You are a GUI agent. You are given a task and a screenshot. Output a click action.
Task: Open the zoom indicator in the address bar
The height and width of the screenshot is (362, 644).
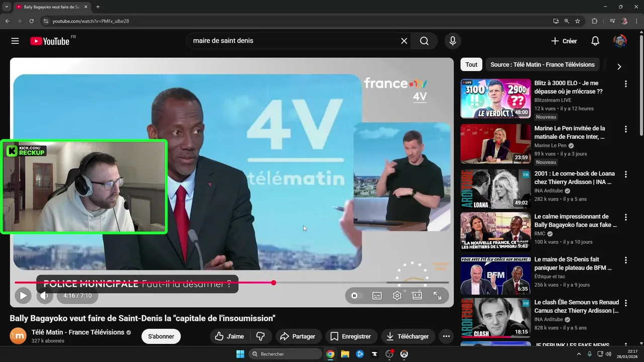click(567, 21)
